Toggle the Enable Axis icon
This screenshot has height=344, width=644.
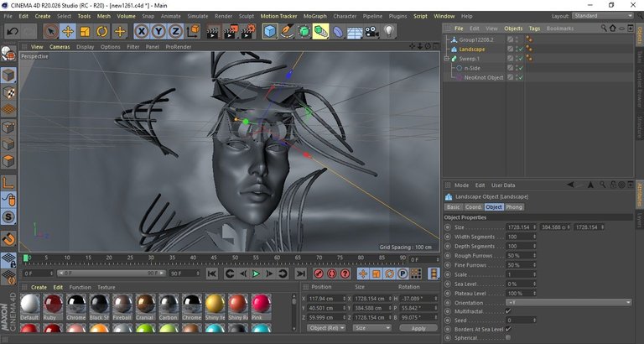(x=8, y=183)
